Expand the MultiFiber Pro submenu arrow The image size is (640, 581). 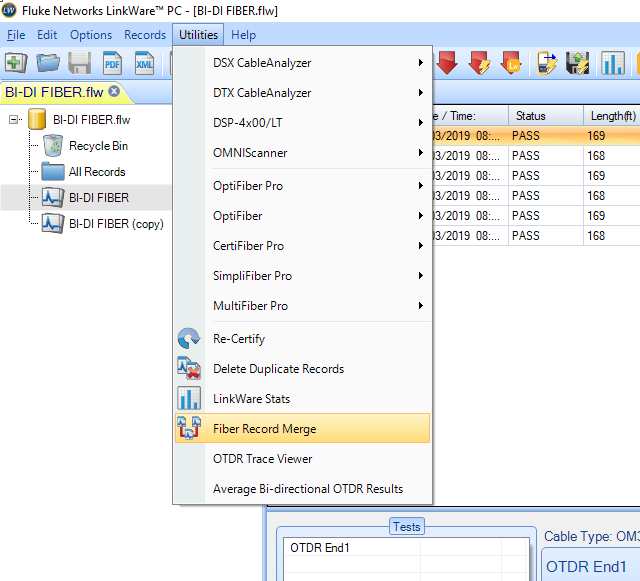coord(420,306)
